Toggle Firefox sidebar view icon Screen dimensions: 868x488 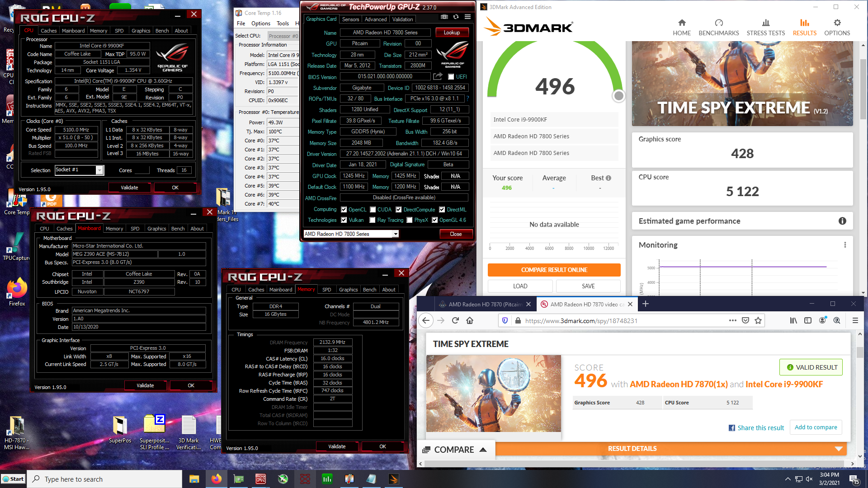click(x=808, y=320)
